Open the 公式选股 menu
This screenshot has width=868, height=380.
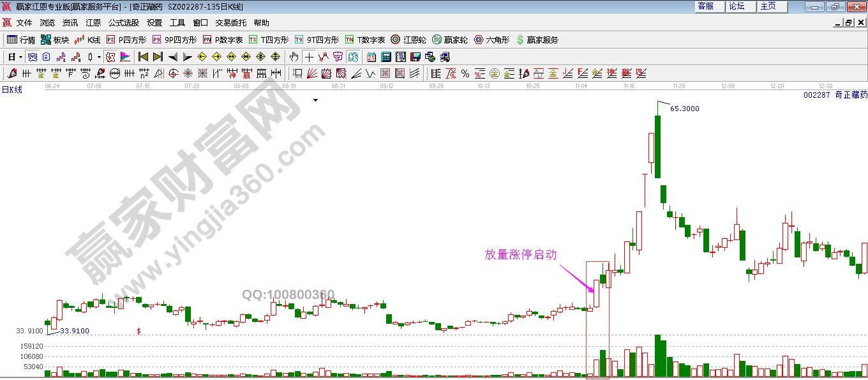coord(123,22)
